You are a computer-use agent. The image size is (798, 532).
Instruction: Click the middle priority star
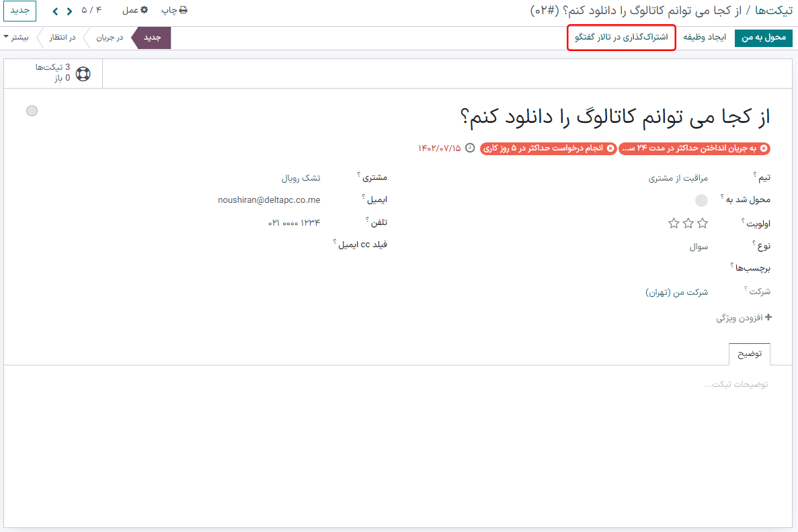click(x=688, y=223)
